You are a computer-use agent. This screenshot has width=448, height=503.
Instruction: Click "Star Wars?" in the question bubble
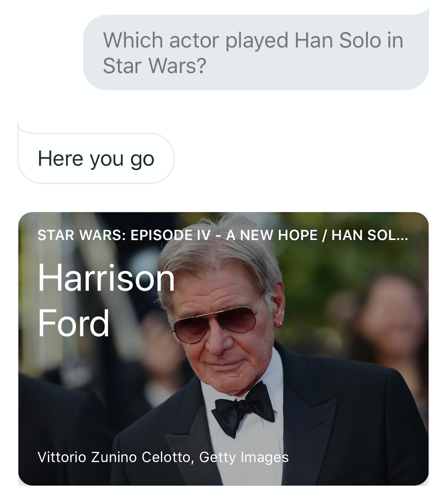[154, 65]
